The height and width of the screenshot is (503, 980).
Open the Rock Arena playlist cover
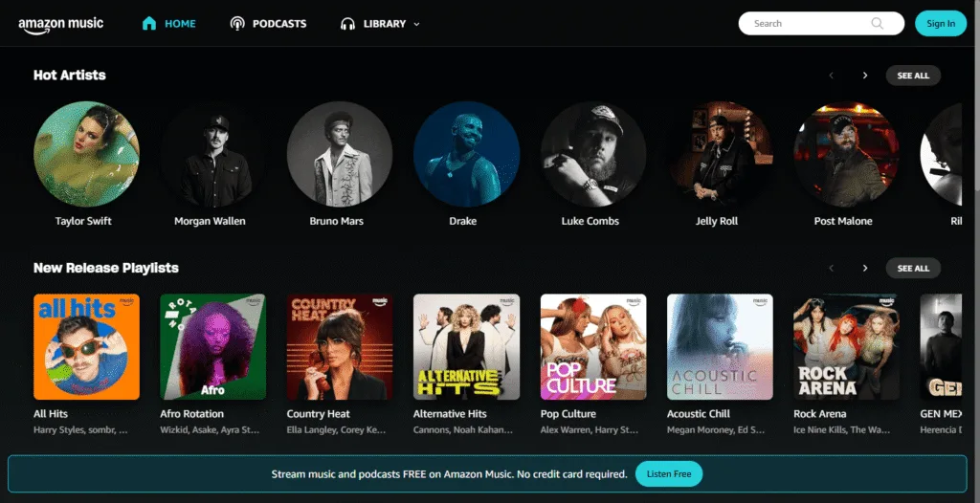click(x=846, y=347)
